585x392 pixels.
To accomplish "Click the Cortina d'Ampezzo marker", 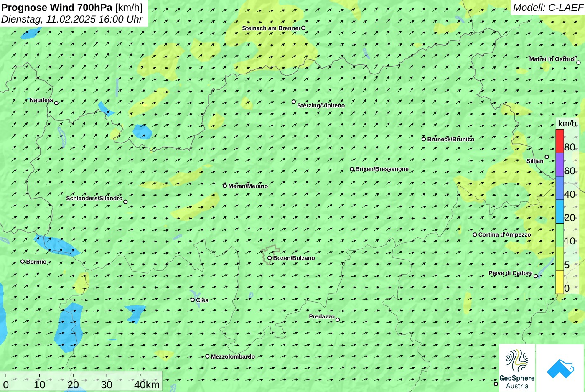I will (x=475, y=234).
